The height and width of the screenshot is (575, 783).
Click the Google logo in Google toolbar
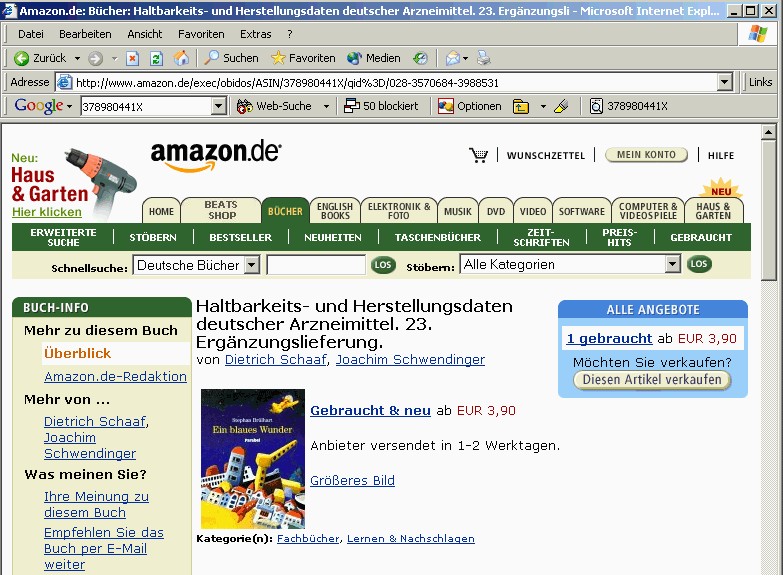tap(39, 106)
